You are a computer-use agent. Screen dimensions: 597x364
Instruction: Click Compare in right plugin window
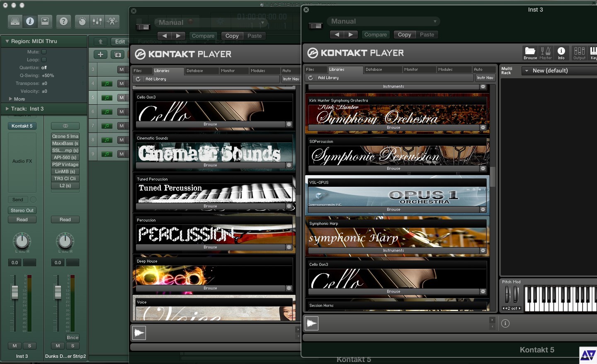(x=376, y=35)
